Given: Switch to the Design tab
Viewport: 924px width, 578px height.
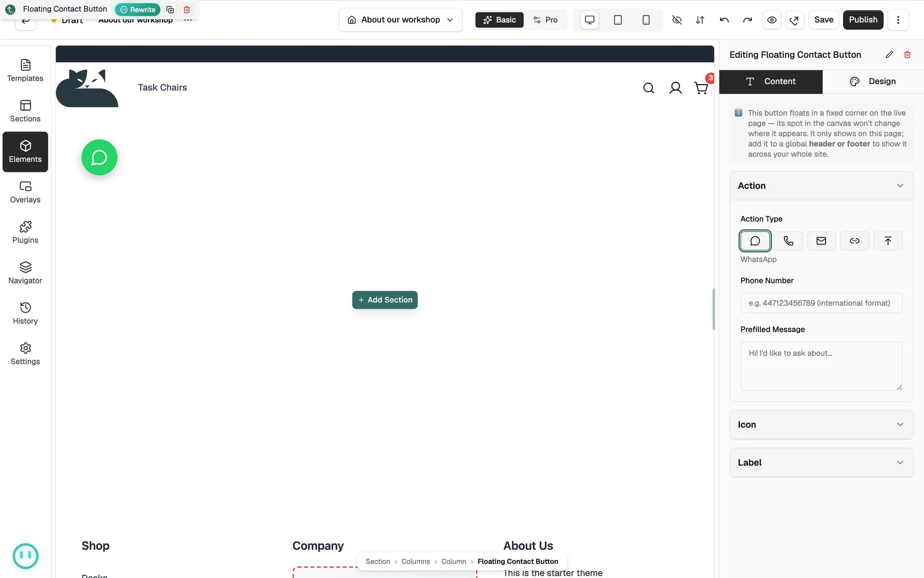Looking at the screenshot, I should pos(873,81).
